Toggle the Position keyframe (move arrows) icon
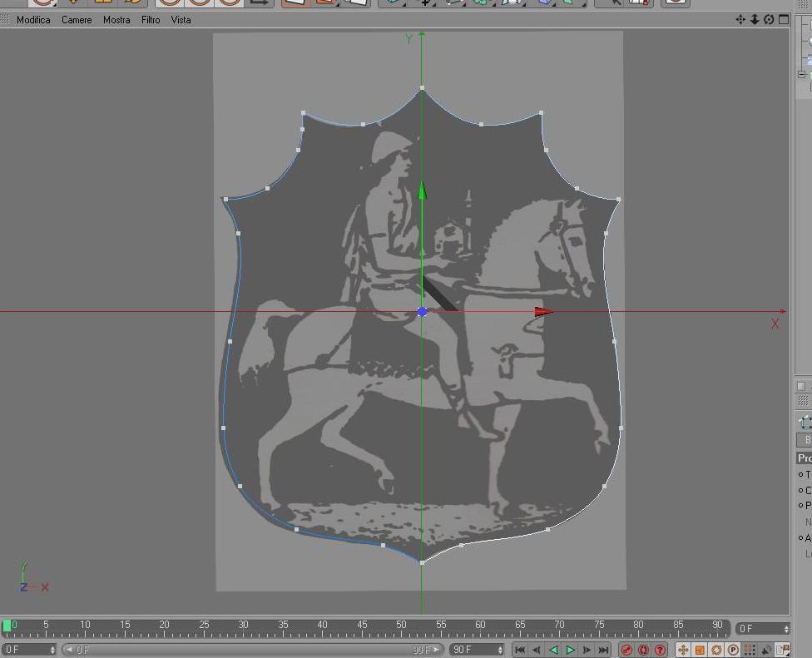 [683, 650]
